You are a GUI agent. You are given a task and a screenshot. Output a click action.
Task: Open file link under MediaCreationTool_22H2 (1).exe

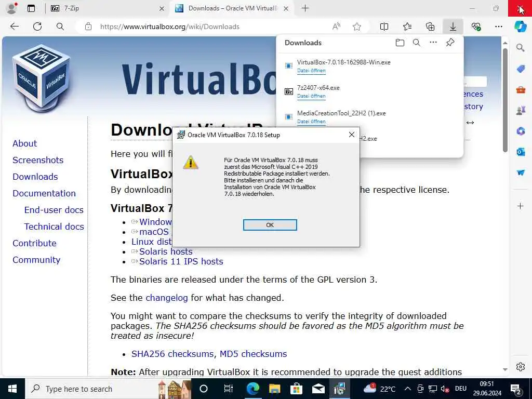[x=311, y=122]
